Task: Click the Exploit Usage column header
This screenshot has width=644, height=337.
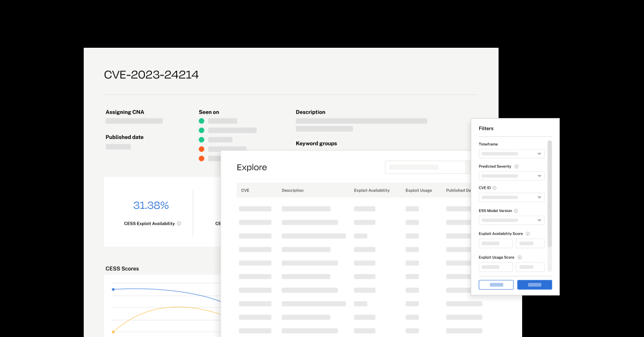Action: click(419, 191)
